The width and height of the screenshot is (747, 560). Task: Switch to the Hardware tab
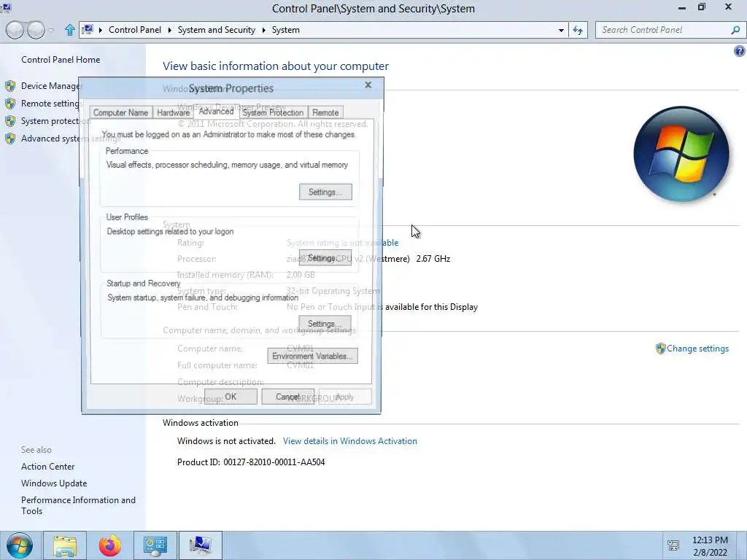click(174, 112)
